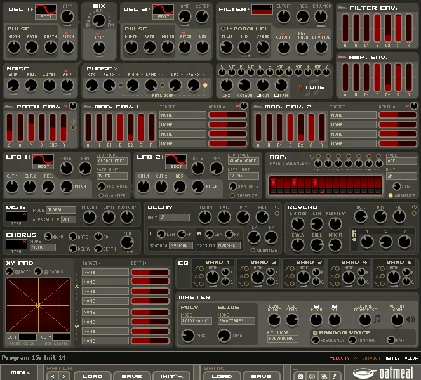Open first XY Pad destination dropdown
Image resolution: width=421 pixels, height=380 pixels.
tap(105, 272)
